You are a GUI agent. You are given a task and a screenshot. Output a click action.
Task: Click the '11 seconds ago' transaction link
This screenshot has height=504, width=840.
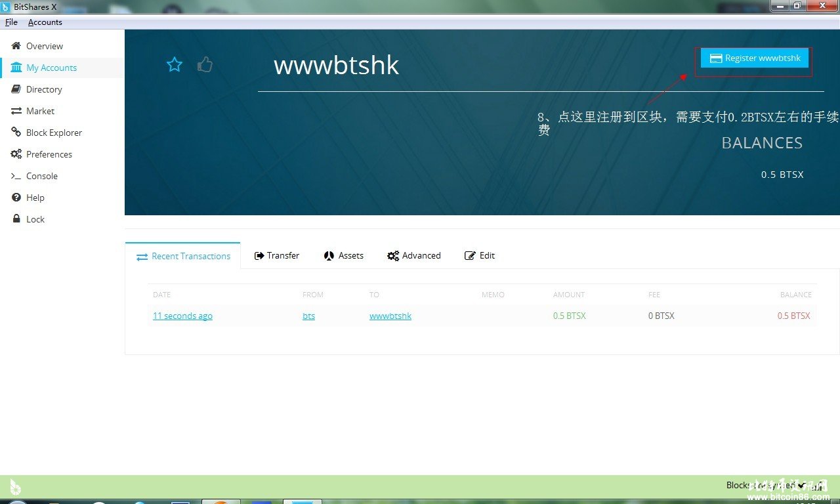tap(182, 316)
